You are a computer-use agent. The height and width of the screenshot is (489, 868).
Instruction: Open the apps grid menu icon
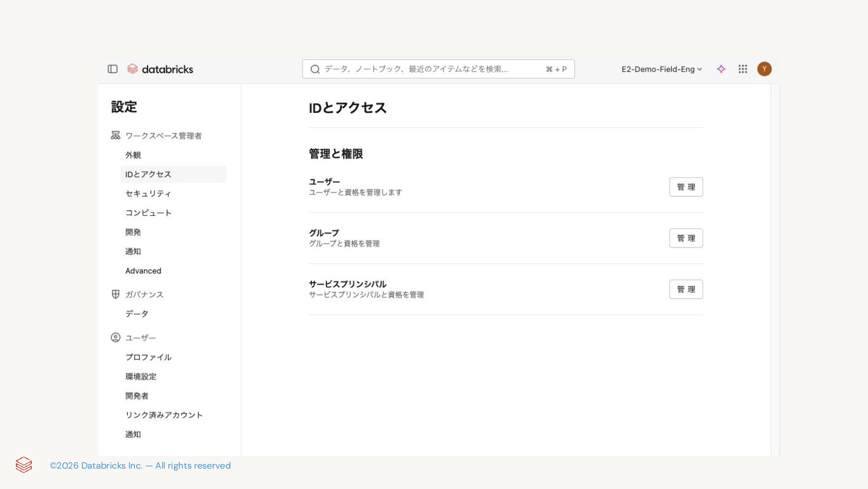[x=743, y=69]
